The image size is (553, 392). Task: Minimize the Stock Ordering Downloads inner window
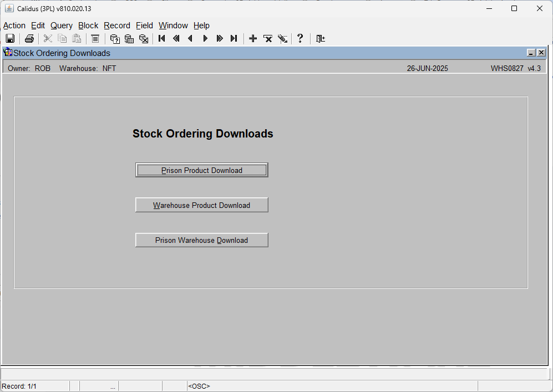(x=531, y=53)
